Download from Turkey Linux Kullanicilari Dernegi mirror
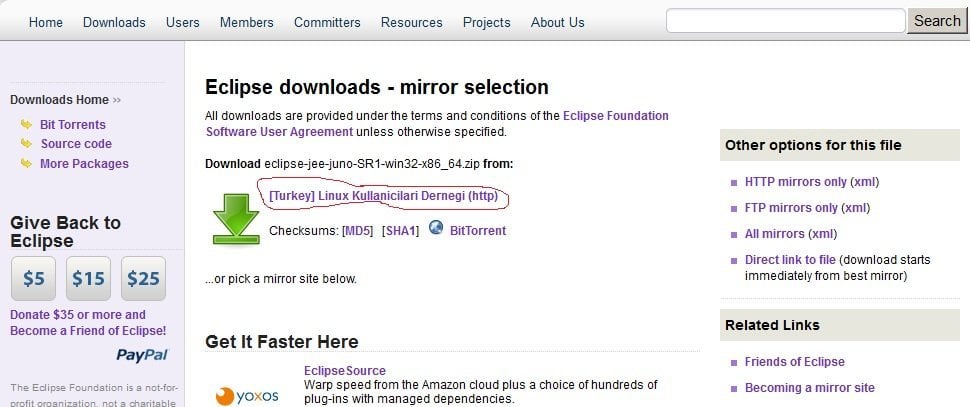 tap(383, 197)
